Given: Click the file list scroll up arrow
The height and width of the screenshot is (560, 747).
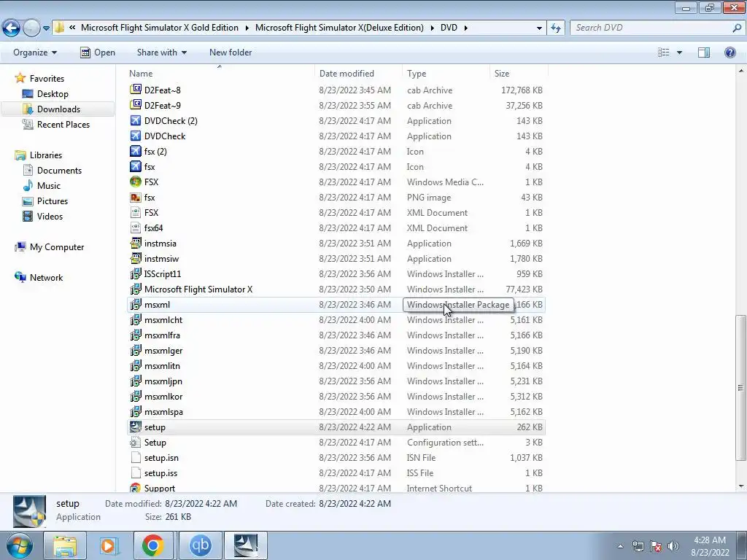Looking at the screenshot, I should point(741,71).
